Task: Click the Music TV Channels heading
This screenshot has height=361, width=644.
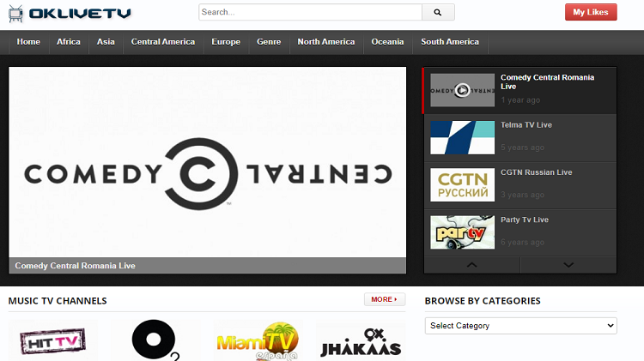Action: click(58, 301)
